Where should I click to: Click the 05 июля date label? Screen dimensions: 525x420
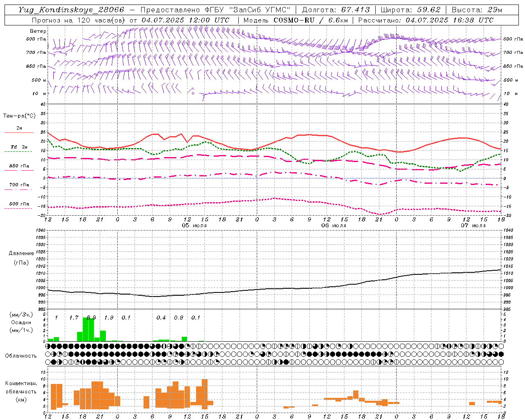pyautogui.click(x=194, y=226)
